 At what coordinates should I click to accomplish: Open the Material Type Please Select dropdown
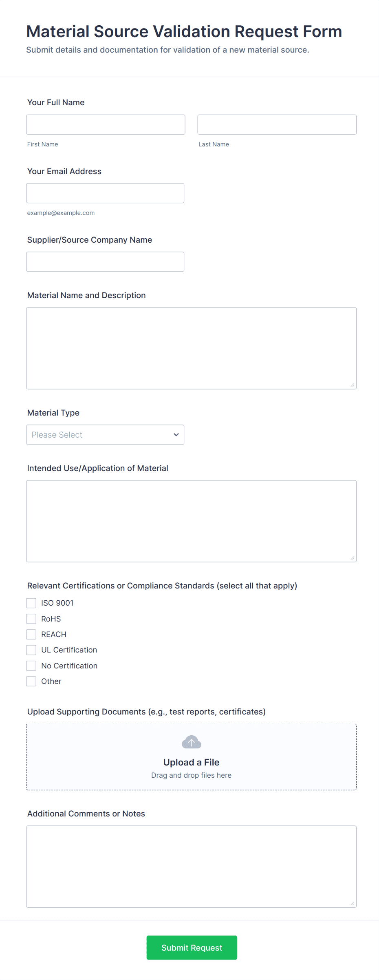pos(105,435)
